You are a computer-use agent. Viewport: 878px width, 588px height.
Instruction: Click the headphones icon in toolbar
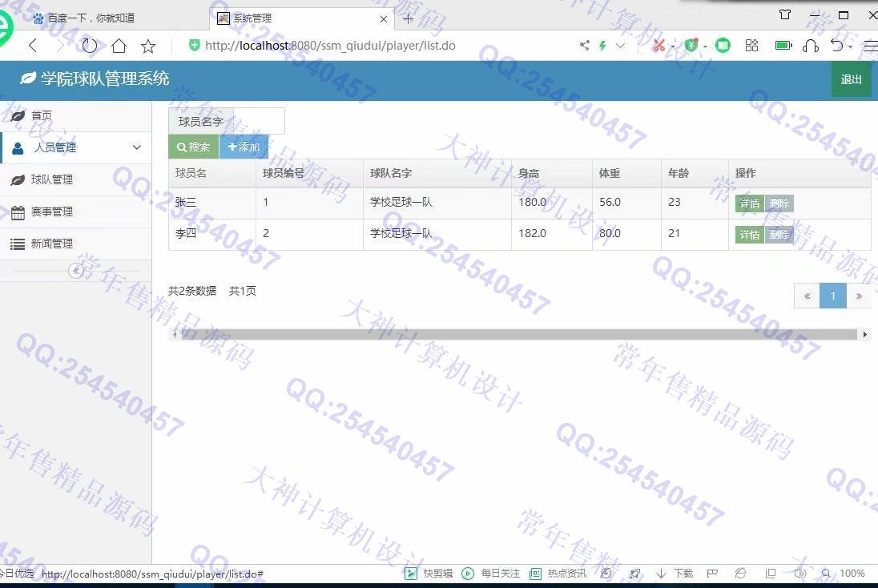(x=810, y=46)
